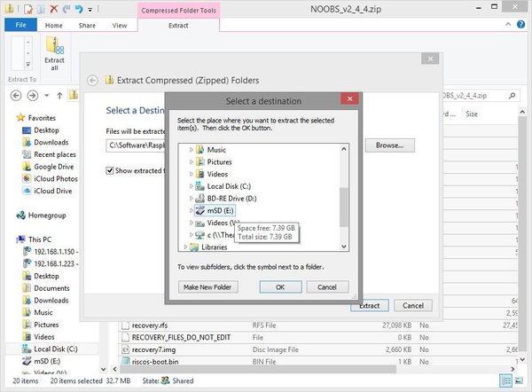The height and width of the screenshot is (392, 532).
Task: Switch to large icons view in status bar
Action: click(x=519, y=380)
